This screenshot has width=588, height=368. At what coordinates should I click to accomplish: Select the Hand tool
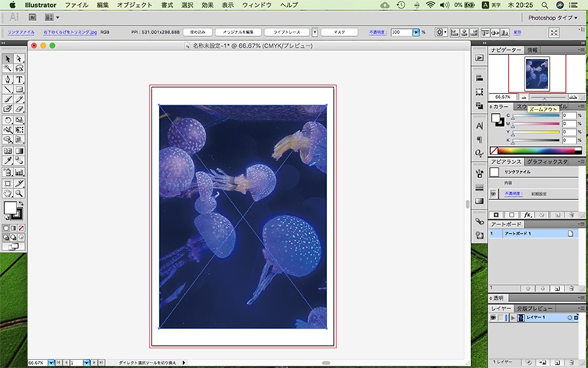(x=8, y=191)
